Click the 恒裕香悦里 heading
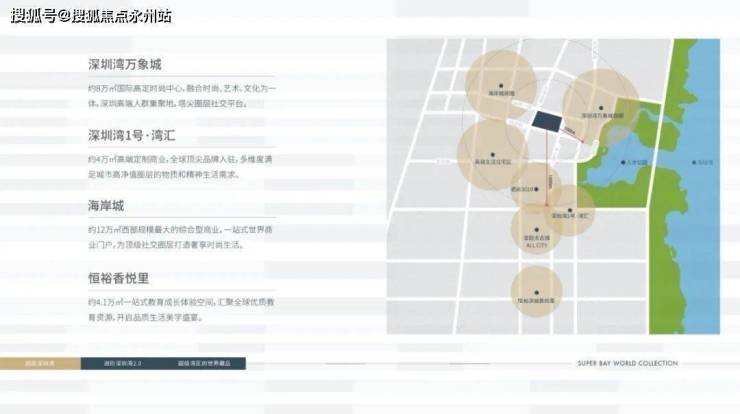 tap(118, 278)
